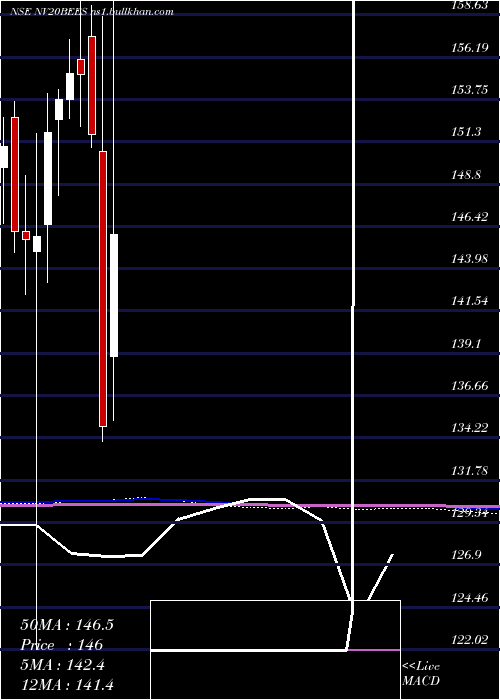Click the 129.34 price axis label
The width and height of the screenshot is (500, 700).
pos(470,513)
